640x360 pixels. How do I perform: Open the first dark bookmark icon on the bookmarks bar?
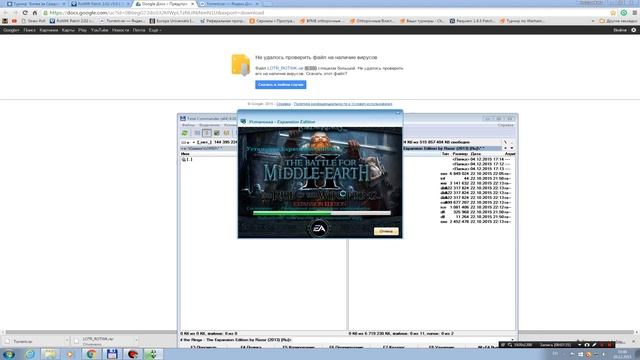[5, 21]
